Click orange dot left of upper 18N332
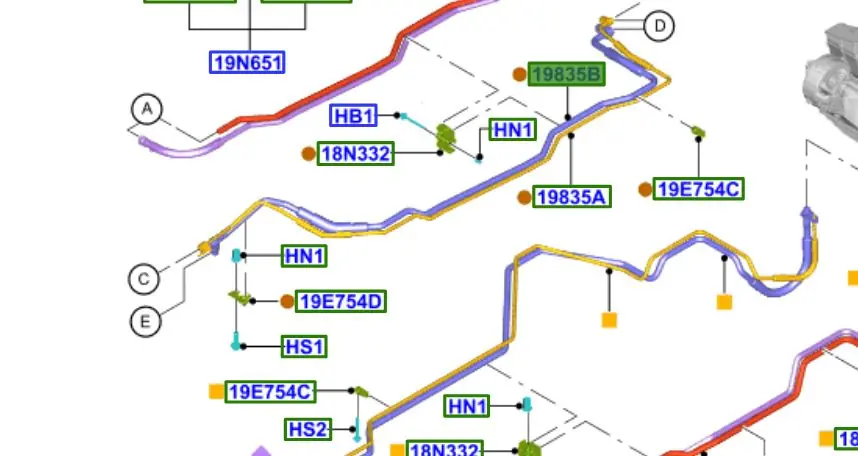Screen dimensions: 858x456 [308, 154]
